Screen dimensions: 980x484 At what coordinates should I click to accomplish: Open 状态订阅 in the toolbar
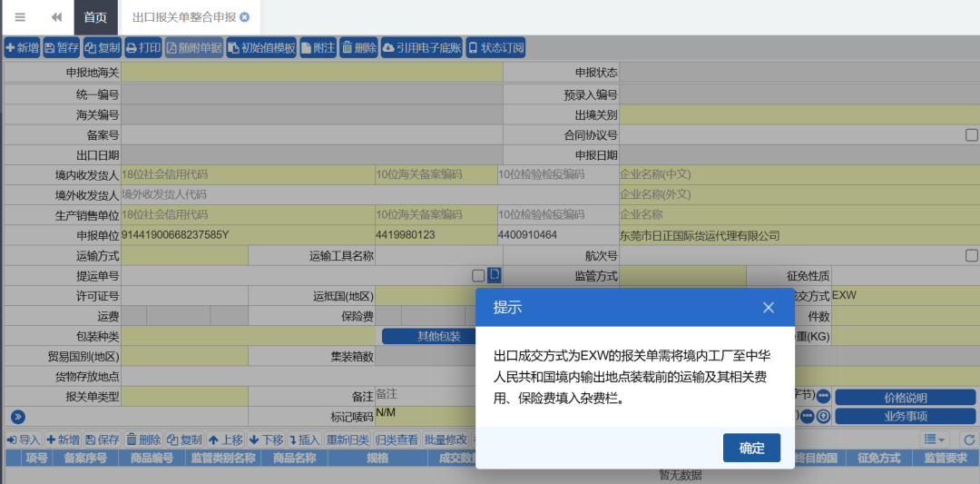(495, 48)
